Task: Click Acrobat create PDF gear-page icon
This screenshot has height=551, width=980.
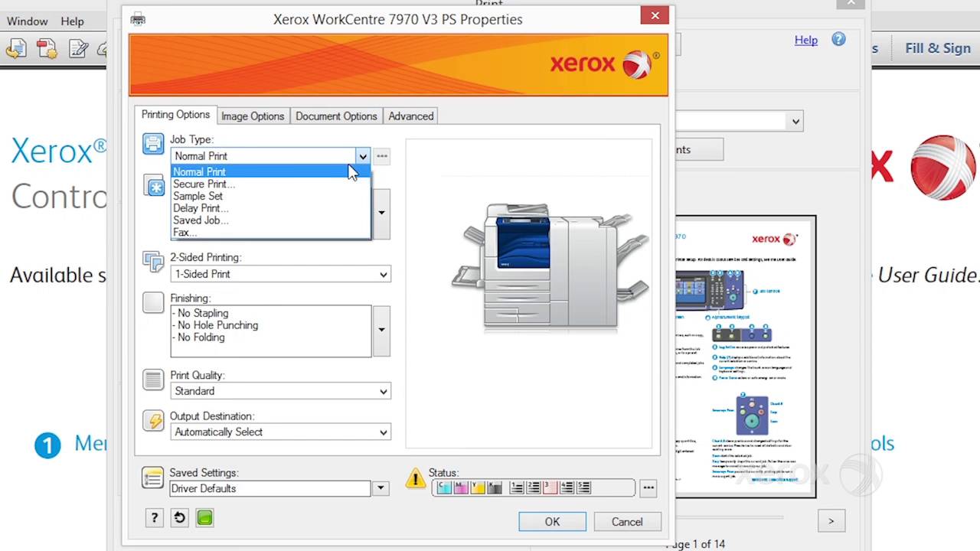Action: (47, 49)
